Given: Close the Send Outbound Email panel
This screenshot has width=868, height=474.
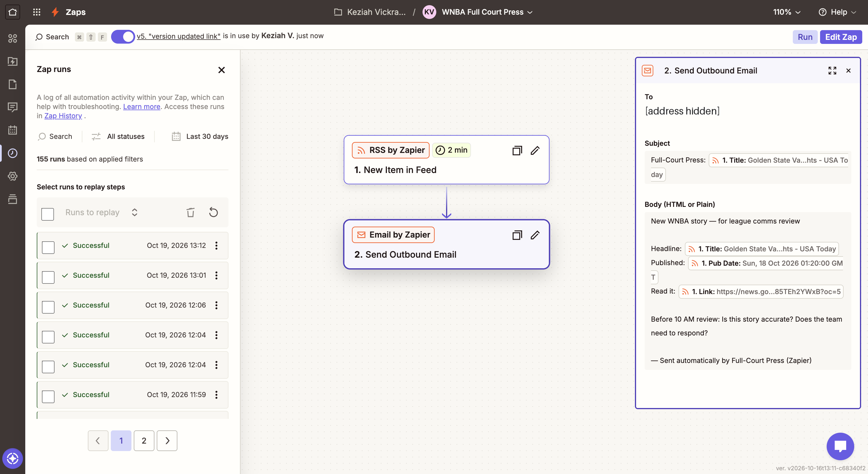Looking at the screenshot, I should 848,70.
